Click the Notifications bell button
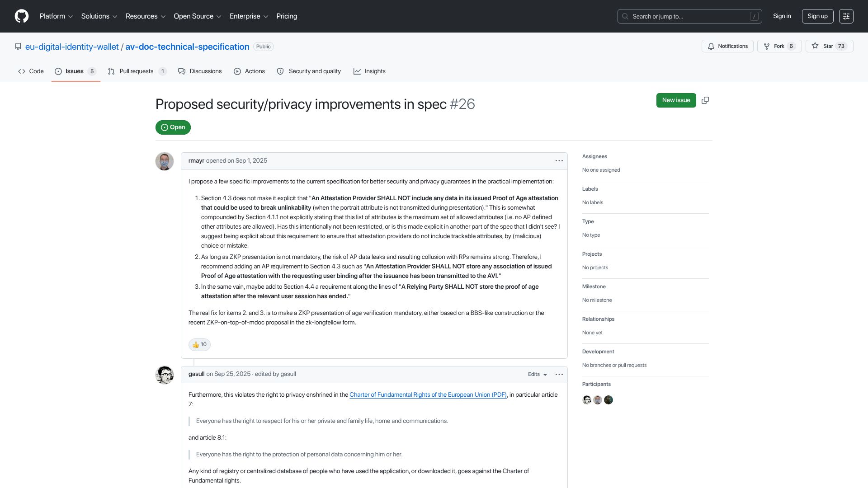The width and height of the screenshot is (868, 488). [727, 46]
